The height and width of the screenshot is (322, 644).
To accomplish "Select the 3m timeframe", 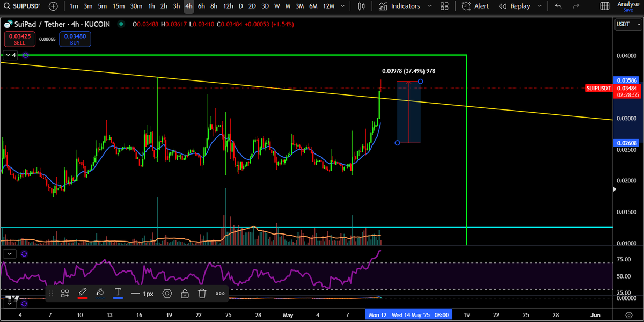I will [88, 6].
